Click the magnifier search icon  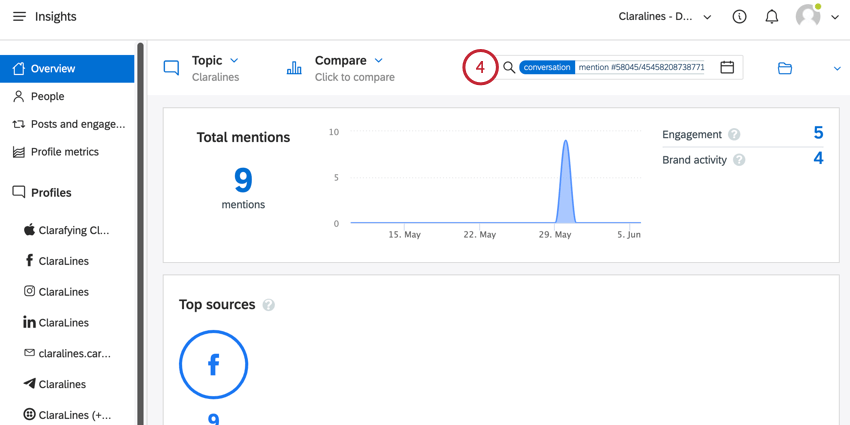click(x=508, y=67)
